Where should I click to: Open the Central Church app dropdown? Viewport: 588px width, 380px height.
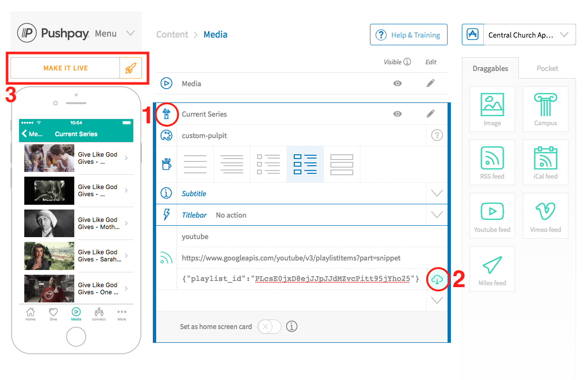click(529, 35)
